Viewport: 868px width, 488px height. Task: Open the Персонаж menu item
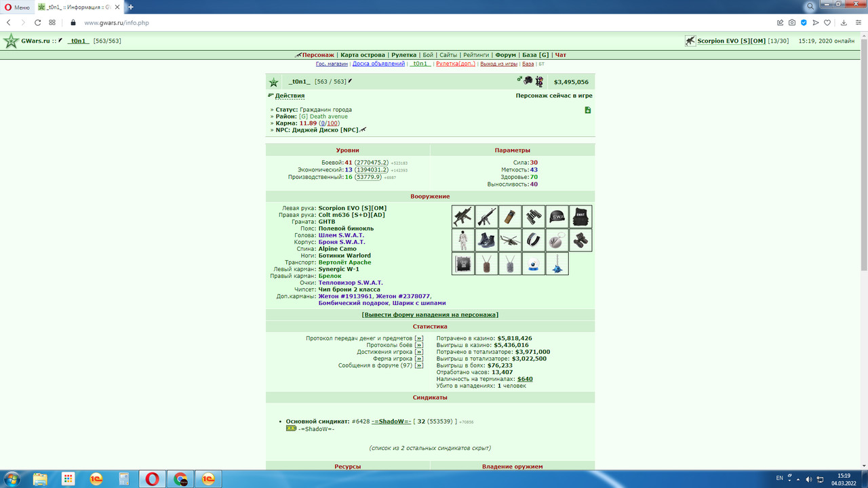[x=318, y=55]
